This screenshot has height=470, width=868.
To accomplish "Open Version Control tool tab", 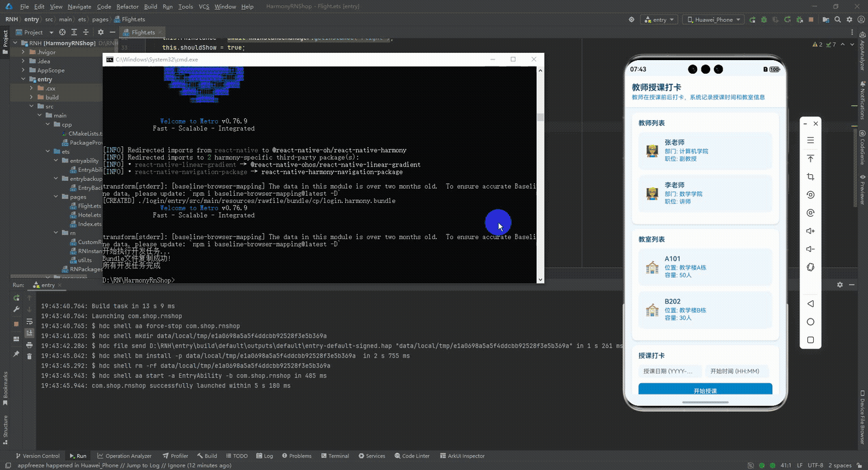I will [37, 456].
